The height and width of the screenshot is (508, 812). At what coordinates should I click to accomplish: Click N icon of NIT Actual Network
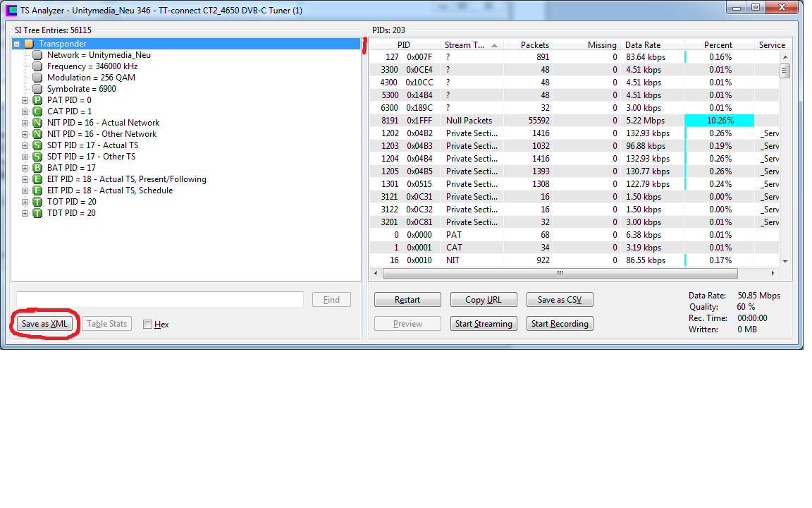37,123
